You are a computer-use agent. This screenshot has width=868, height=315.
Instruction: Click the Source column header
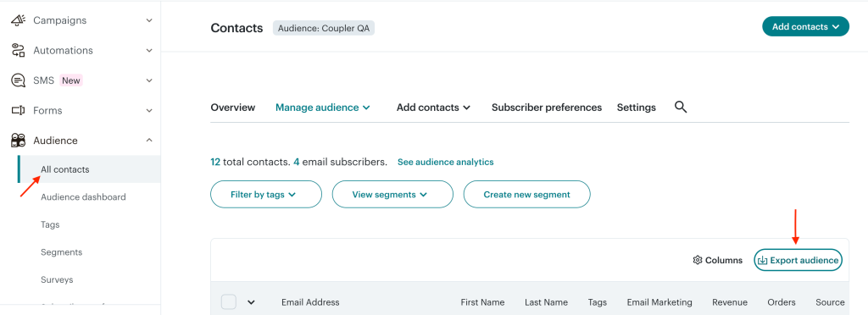(830, 302)
